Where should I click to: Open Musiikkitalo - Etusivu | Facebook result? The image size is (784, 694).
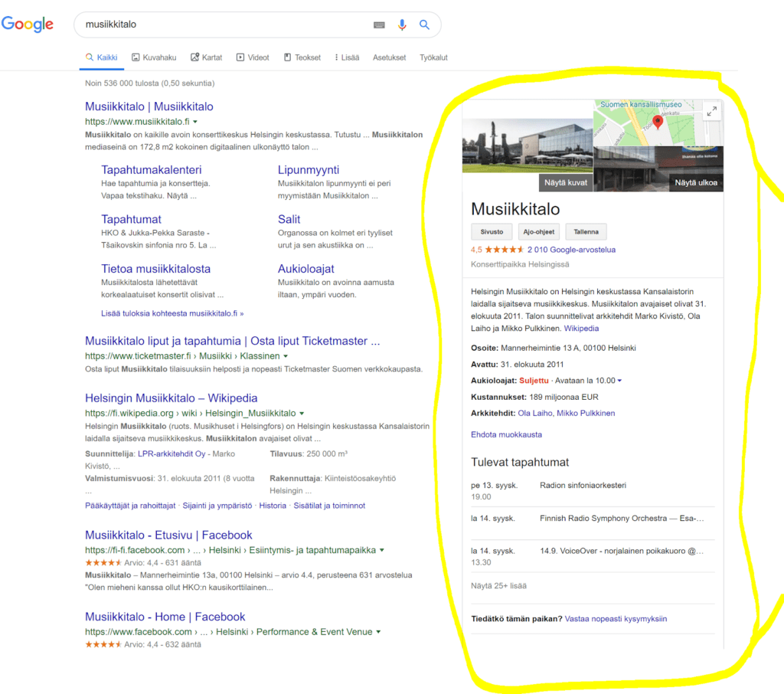(x=168, y=535)
